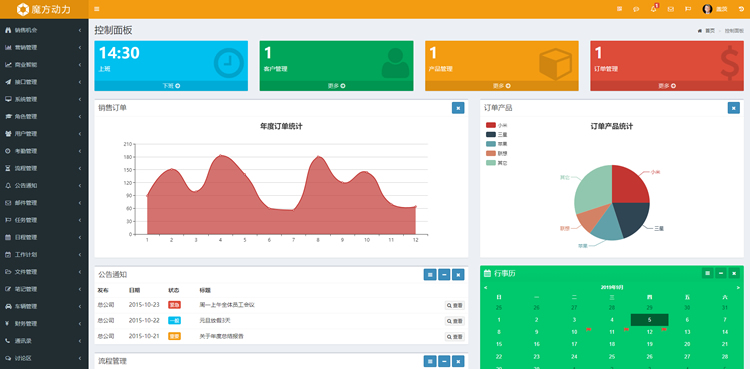Expand the 工作计划 chevron in sidebar

pos(79,255)
